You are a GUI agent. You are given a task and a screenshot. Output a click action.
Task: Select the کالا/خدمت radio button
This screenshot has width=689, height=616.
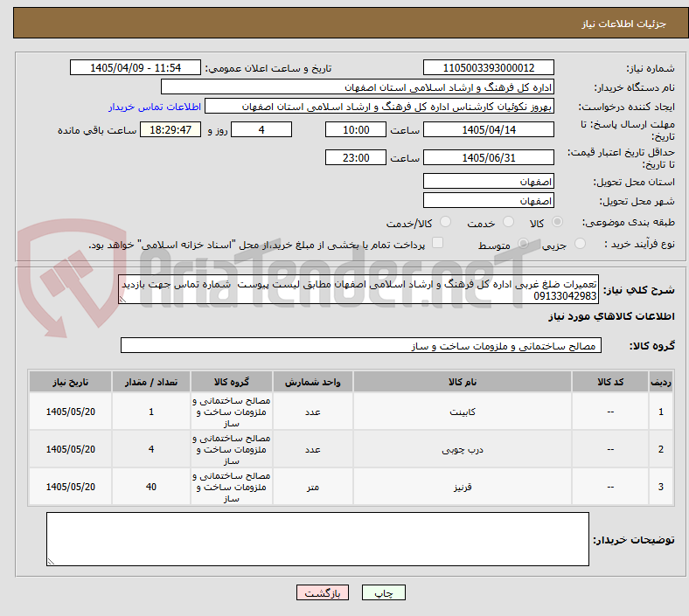tap(446, 222)
